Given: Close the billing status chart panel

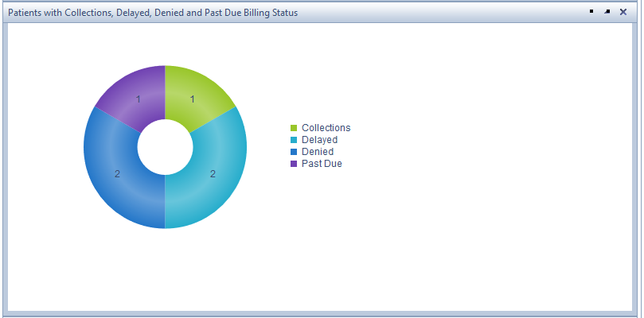Looking at the screenshot, I should click(x=623, y=12).
